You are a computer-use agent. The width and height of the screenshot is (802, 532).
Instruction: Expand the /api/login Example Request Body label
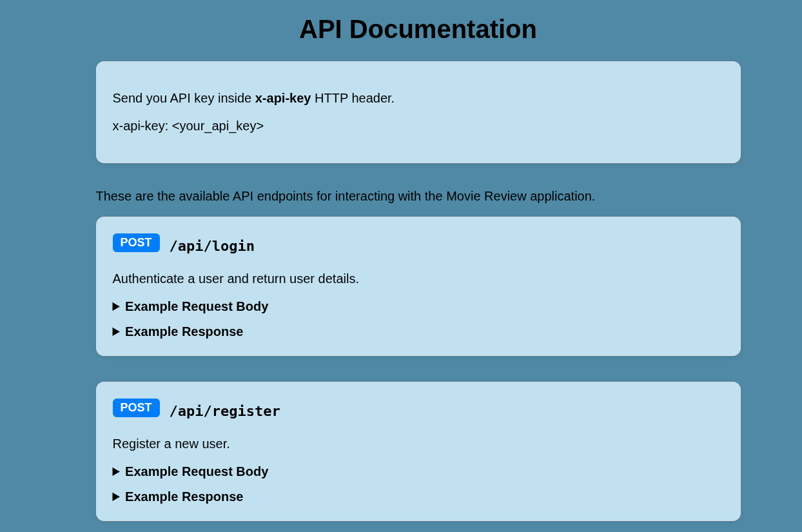pos(197,307)
